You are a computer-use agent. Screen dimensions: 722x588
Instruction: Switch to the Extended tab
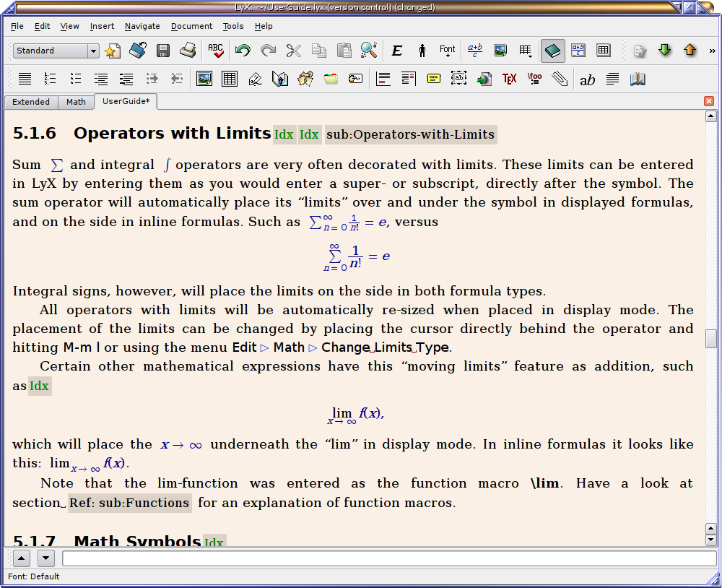(31, 102)
